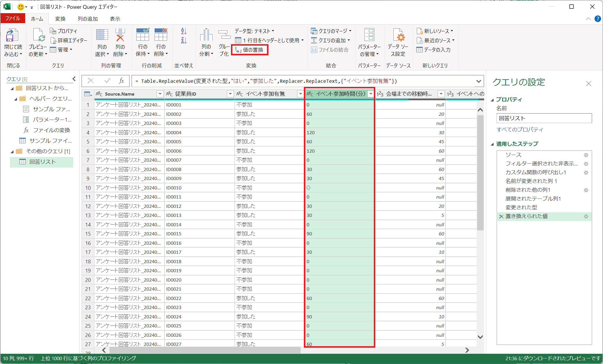This screenshot has width=603, height=364.
Task: Select the パラメーター1 query item
Action: [x=48, y=120]
